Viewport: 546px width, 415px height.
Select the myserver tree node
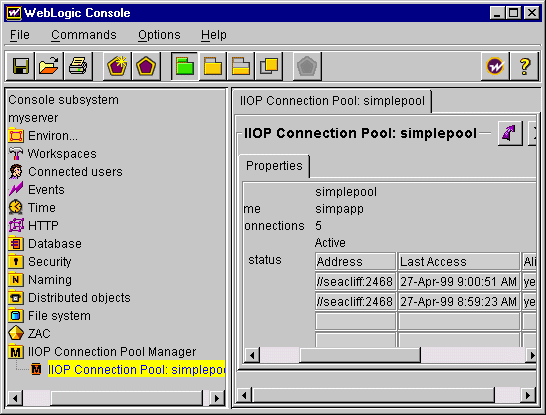[33, 118]
